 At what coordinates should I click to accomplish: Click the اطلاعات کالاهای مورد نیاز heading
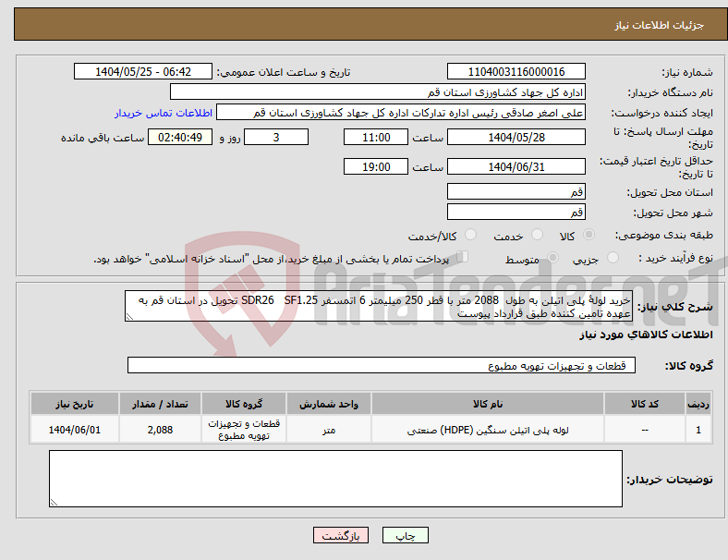(x=646, y=335)
